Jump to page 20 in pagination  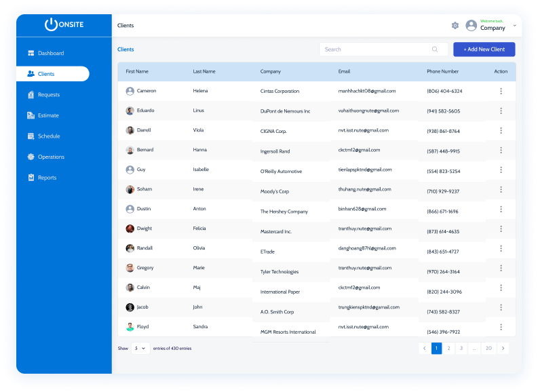point(488,348)
